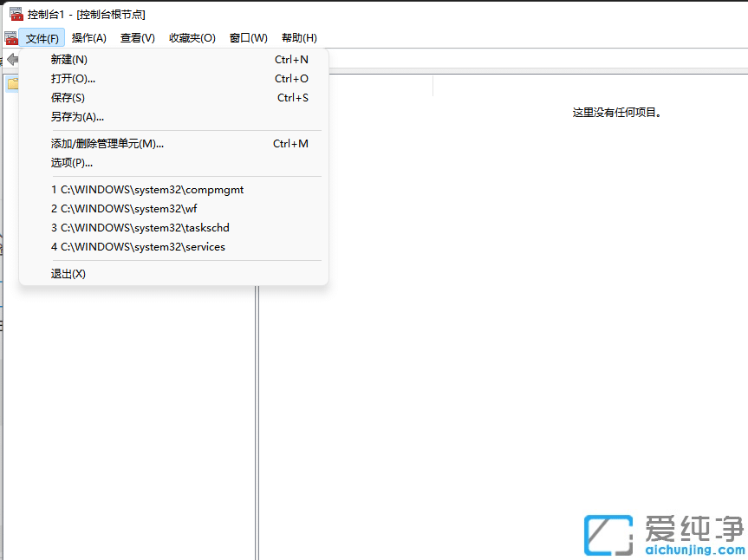Open the 操作(A) menu

[x=89, y=37]
